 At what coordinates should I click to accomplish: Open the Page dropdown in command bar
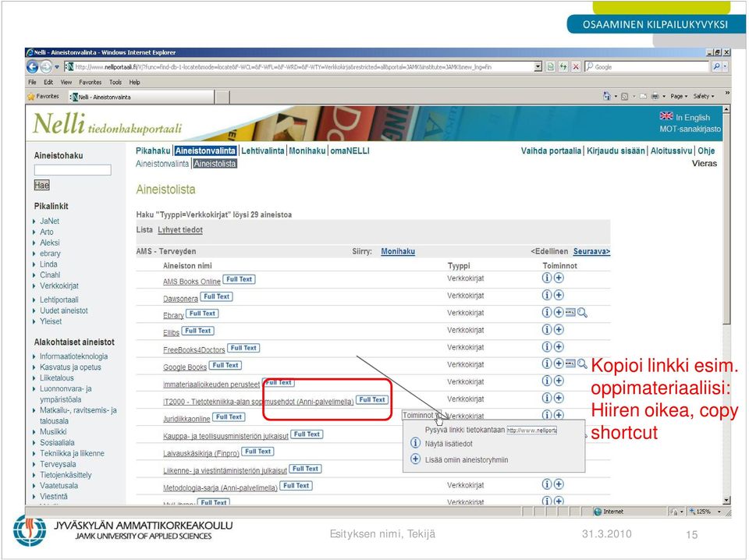[679, 97]
